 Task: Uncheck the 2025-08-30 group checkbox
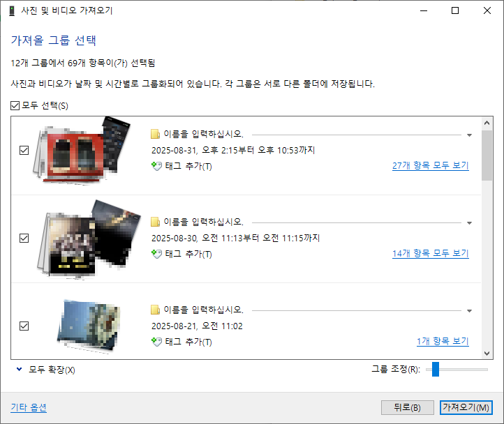24,238
